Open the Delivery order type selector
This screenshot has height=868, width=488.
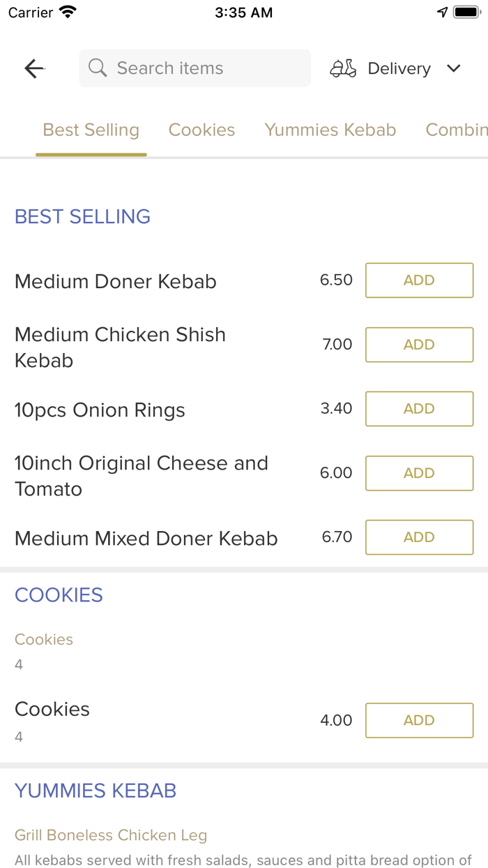[399, 68]
